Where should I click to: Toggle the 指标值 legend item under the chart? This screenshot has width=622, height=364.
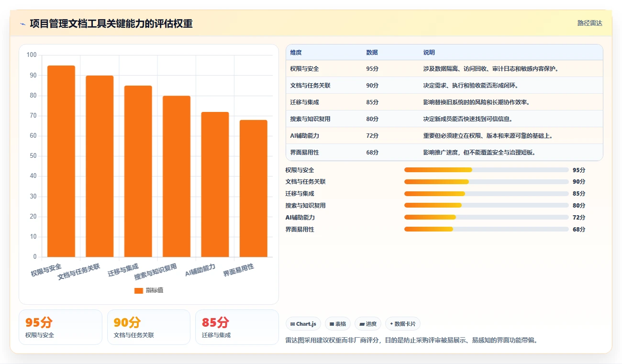click(149, 290)
